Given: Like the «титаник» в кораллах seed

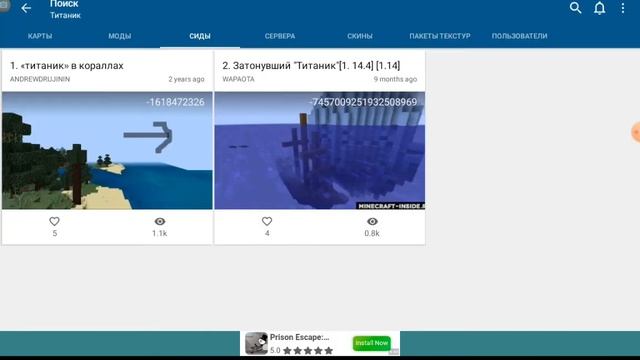Looking at the screenshot, I should 54,221.
